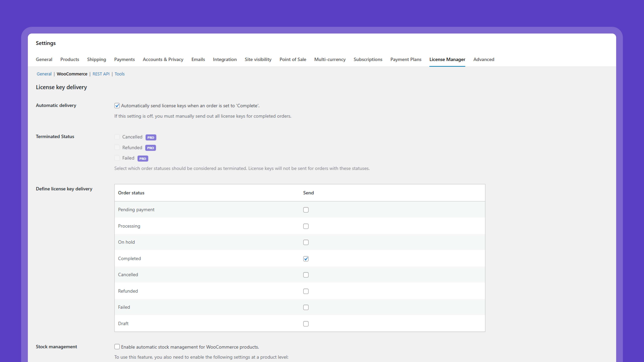Switch to the Advanced tab
This screenshot has width=644, height=362.
[x=484, y=59]
